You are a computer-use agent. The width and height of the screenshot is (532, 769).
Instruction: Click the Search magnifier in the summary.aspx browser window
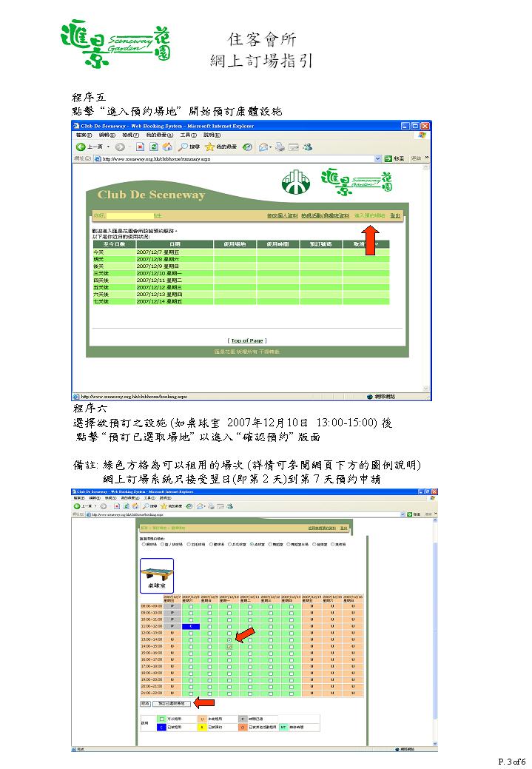[x=183, y=147]
